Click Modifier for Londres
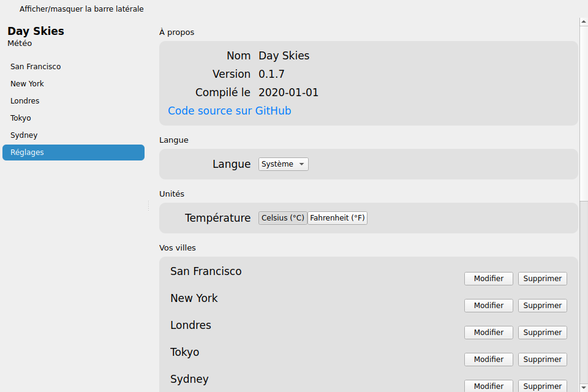 (488, 333)
